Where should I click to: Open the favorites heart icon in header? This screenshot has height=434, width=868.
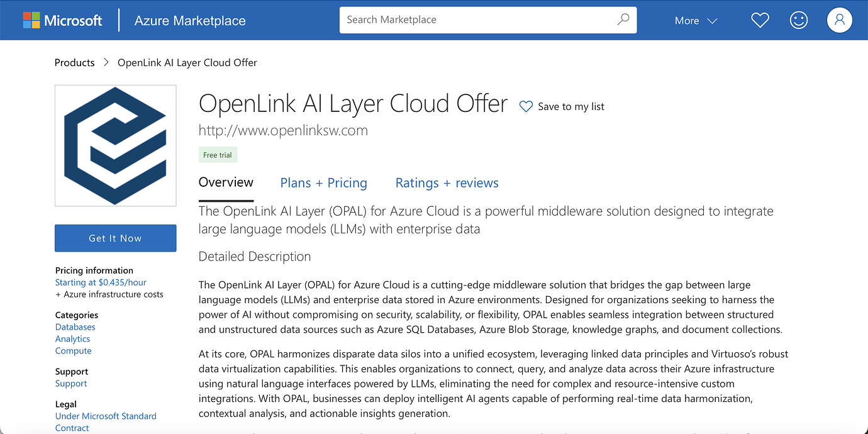(x=760, y=20)
